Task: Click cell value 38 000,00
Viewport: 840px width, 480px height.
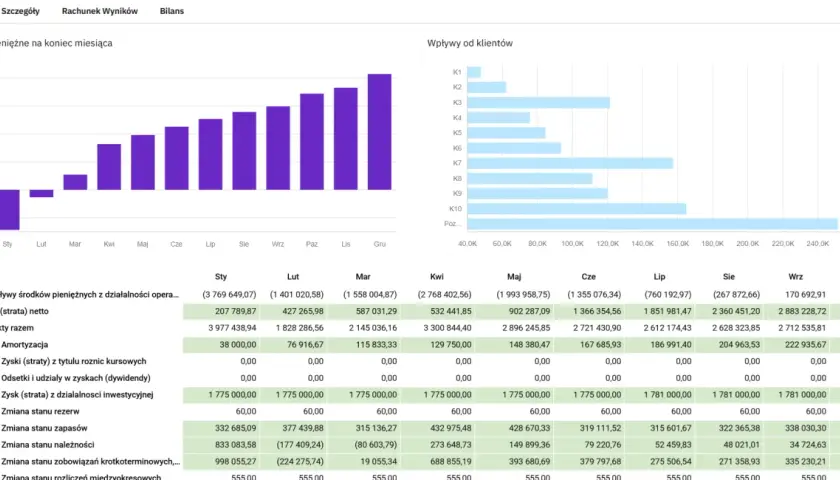Action: point(238,344)
